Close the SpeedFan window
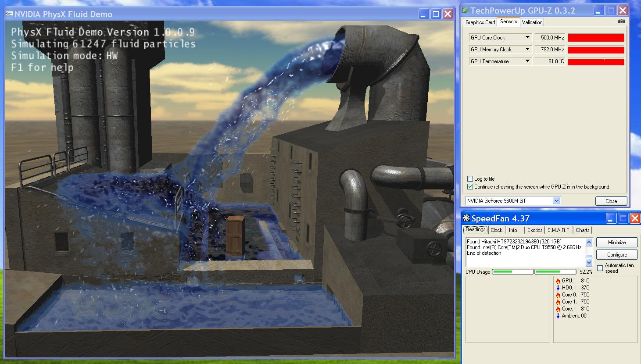 point(635,218)
